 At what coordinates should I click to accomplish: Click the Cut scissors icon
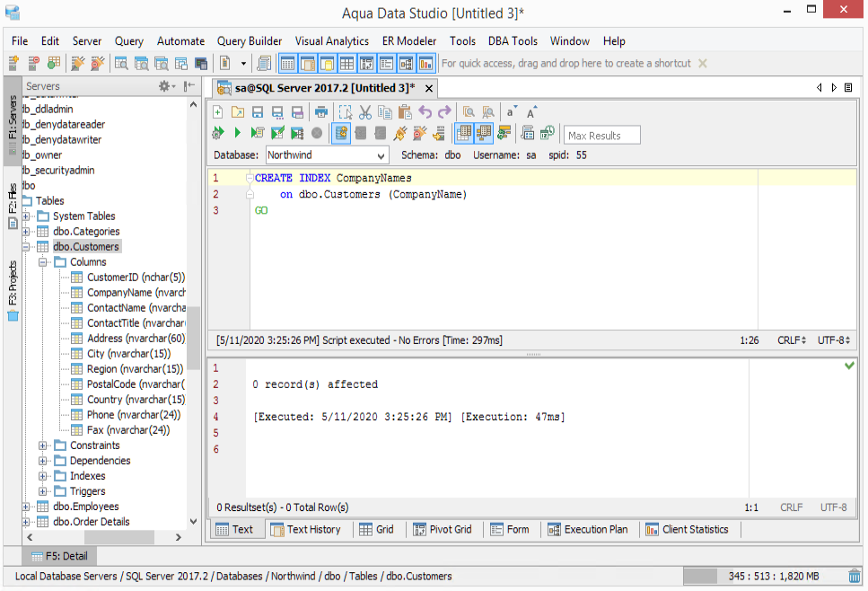[x=364, y=112]
